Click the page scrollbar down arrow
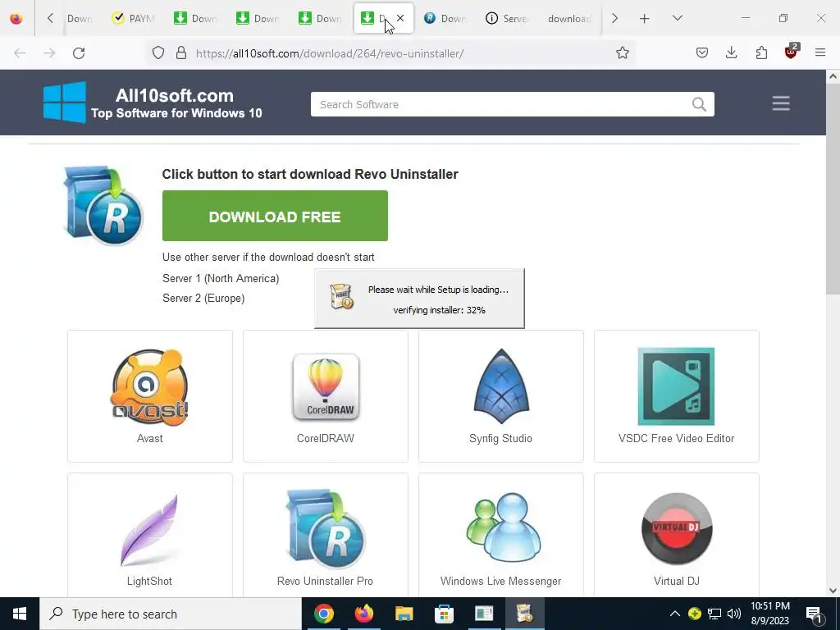Screen dimensions: 840x630 [x=833, y=591]
